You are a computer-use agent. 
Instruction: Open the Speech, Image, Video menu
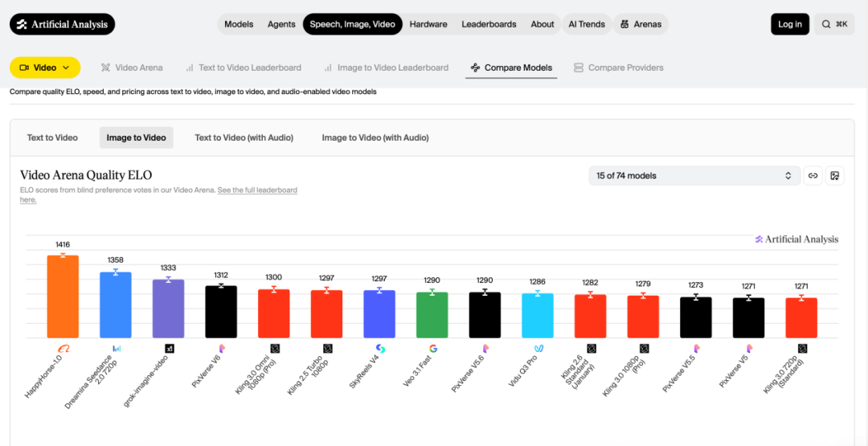point(352,24)
